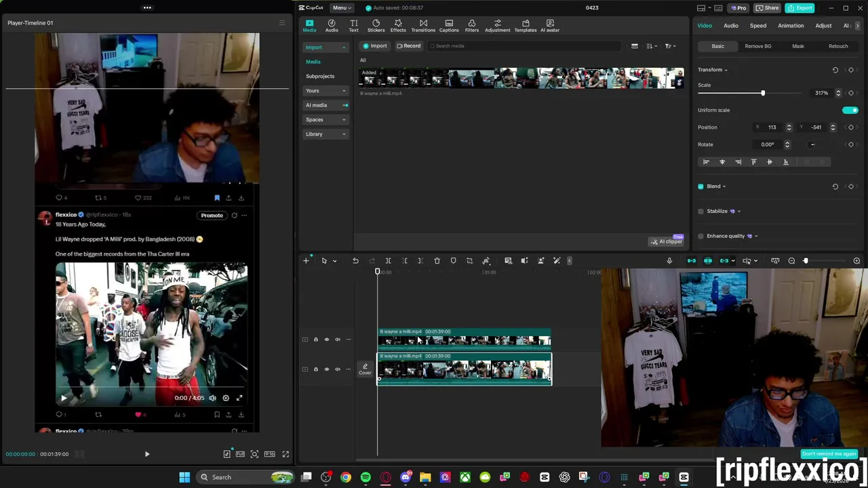
Task: Open the Stickers panel icon
Action: click(x=376, y=26)
